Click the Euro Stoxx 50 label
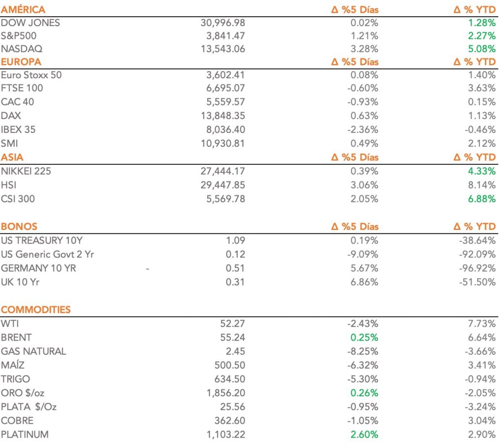Image resolution: width=504 pixels, height=446 pixels. tap(31, 75)
